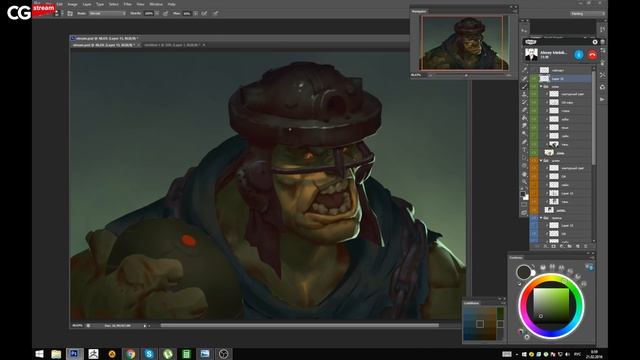
Task: Open the Flow value dropdown arrow
Action: pyautogui.click(x=195, y=13)
